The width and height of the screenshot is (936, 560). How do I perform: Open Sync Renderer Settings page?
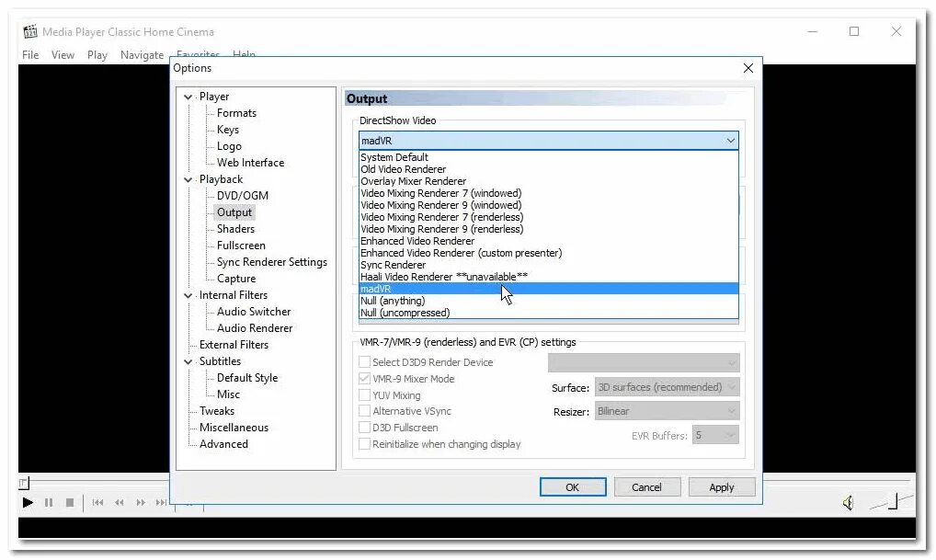271,262
